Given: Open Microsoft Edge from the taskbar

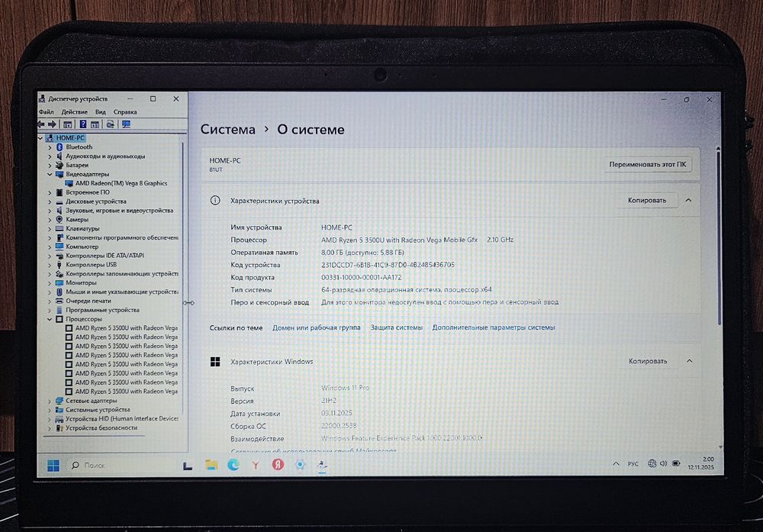Looking at the screenshot, I should pyautogui.click(x=233, y=465).
